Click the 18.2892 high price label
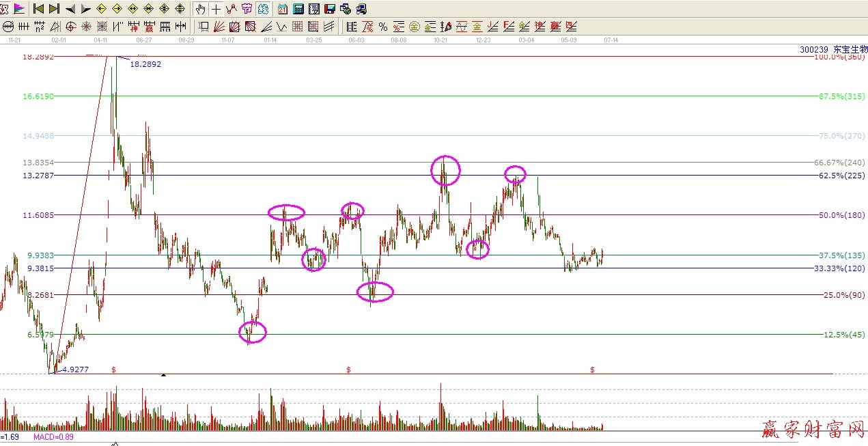This screenshot has height=446, width=868. [145, 64]
